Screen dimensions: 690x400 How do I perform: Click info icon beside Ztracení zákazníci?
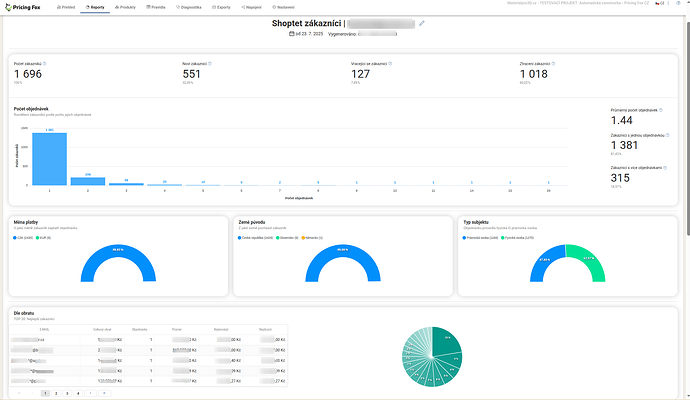[550, 63]
